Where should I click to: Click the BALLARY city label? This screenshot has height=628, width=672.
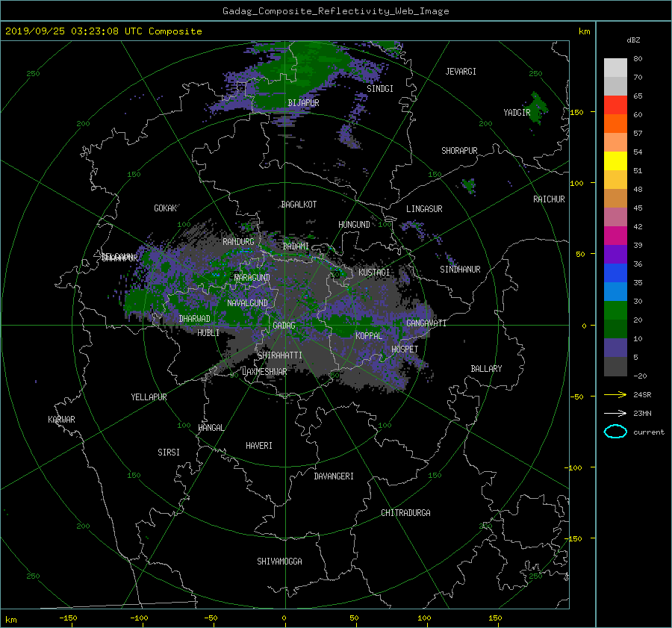(x=486, y=369)
